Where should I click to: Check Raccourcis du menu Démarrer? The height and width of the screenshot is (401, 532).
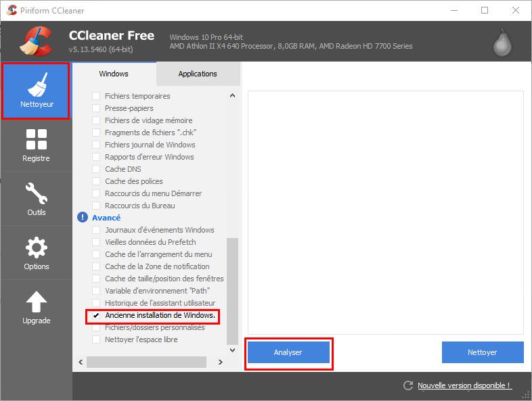(x=96, y=193)
